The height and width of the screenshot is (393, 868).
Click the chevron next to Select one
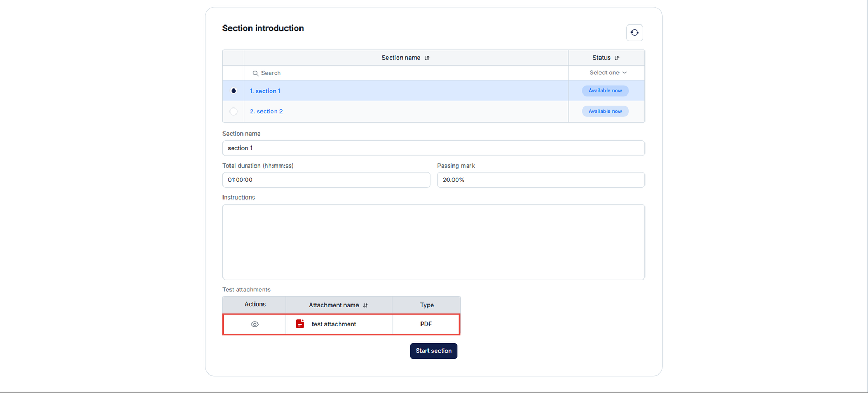624,73
